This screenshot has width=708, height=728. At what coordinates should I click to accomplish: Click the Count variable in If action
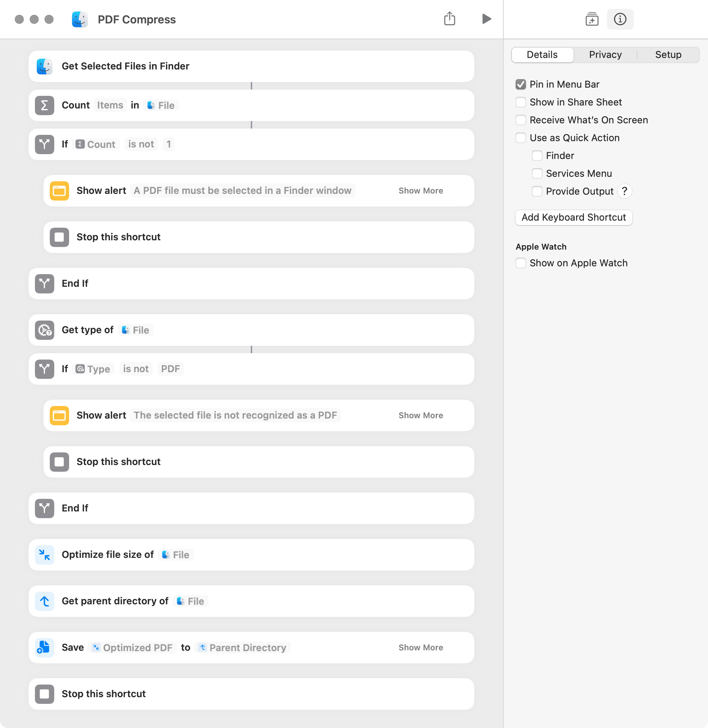tap(96, 144)
